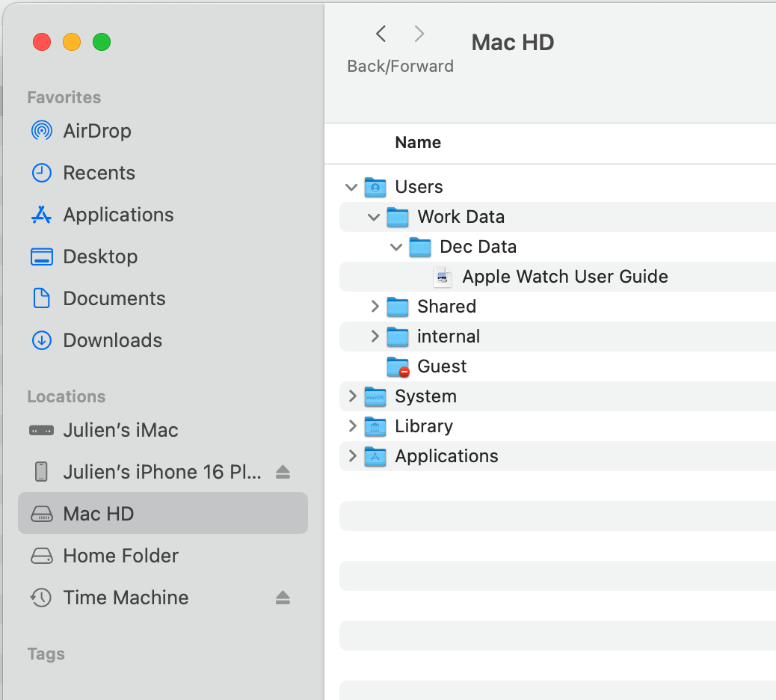The width and height of the screenshot is (776, 700).
Task: Go back using the Back arrow
Action: click(x=381, y=34)
